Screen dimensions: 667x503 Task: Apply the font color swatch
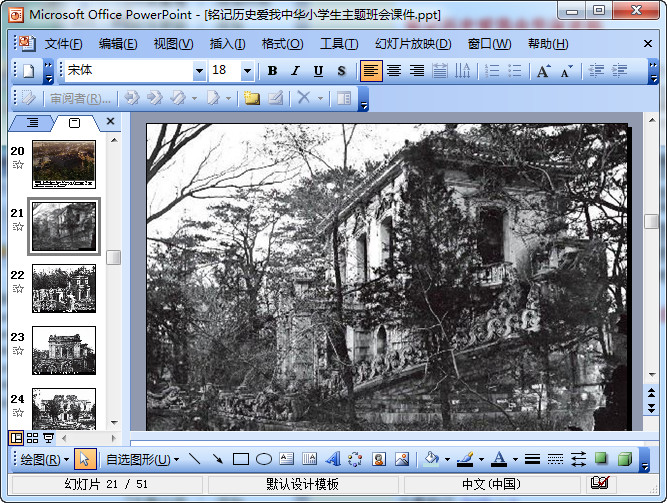(499, 459)
